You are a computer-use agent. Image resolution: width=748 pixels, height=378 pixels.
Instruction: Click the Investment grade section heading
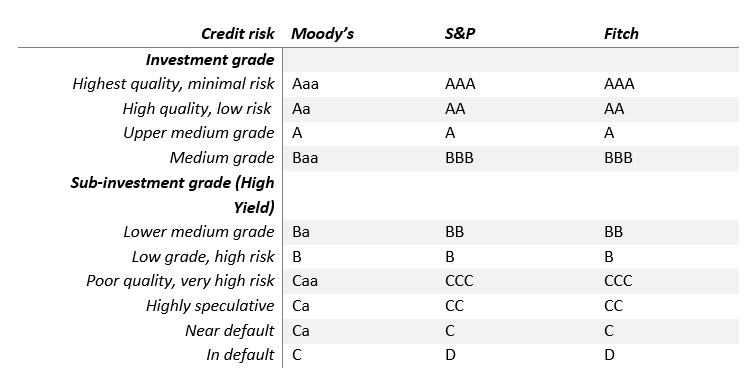(x=210, y=60)
